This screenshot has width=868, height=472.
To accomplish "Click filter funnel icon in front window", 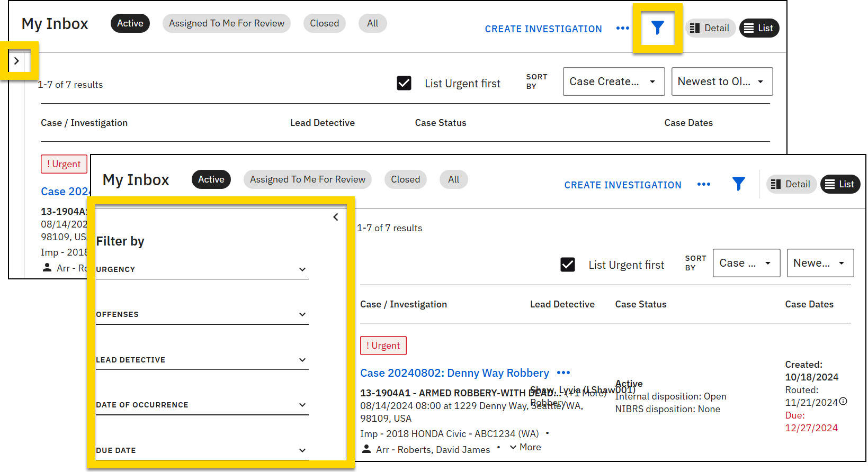I will [738, 184].
